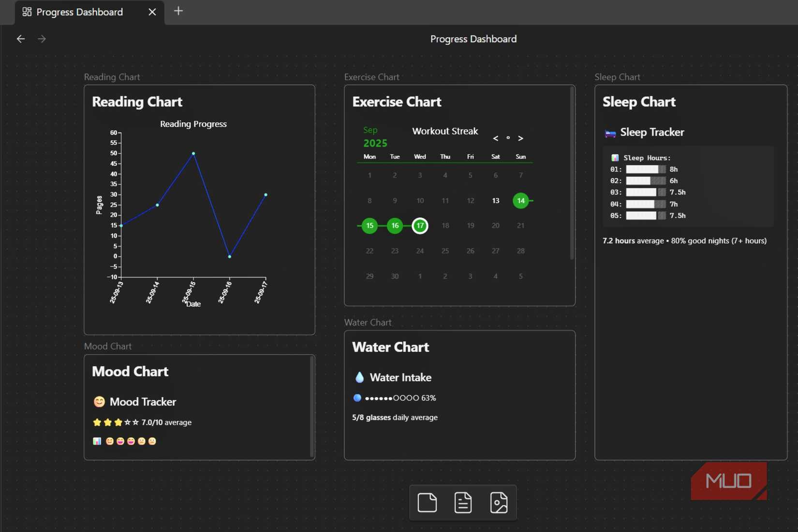Click the smiley icon beside Mood Tracker
This screenshot has width=798, height=532.
click(99, 402)
